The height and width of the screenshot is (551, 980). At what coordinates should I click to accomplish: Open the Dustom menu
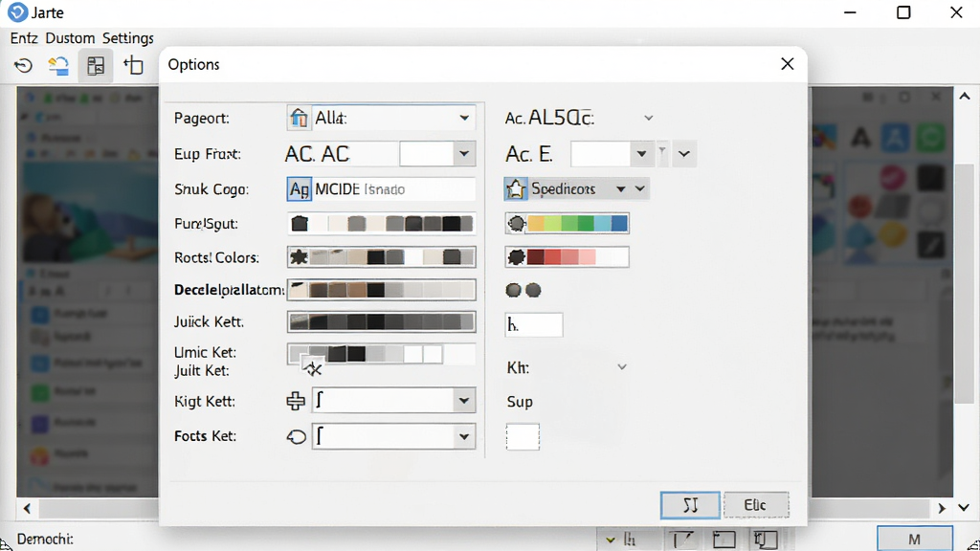pyautogui.click(x=70, y=38)
